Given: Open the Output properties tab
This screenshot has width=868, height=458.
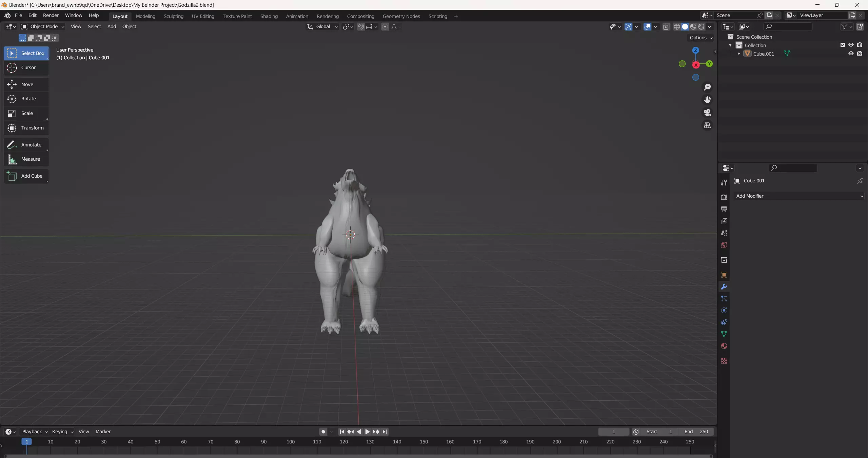Looking at the screenshot, I should tap(724, 209).
